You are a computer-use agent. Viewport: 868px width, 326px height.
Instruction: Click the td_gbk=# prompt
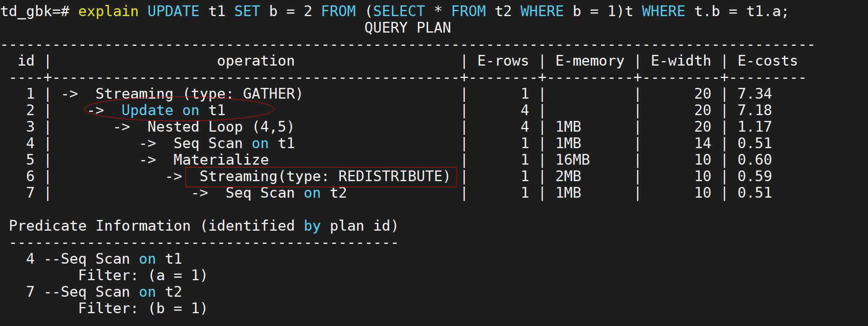point(35,12)
